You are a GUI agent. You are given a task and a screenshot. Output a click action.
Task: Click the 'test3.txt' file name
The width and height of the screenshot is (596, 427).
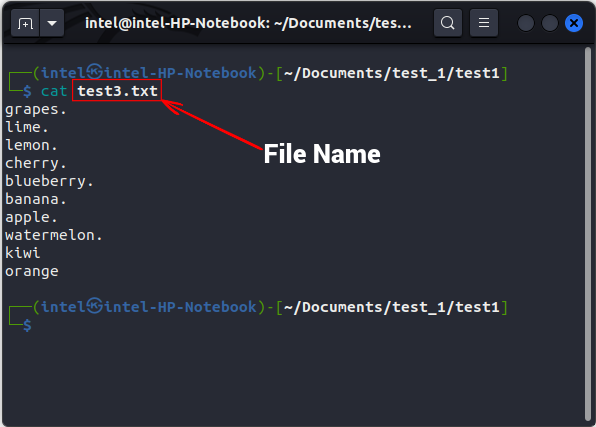(x=117, y=91)
